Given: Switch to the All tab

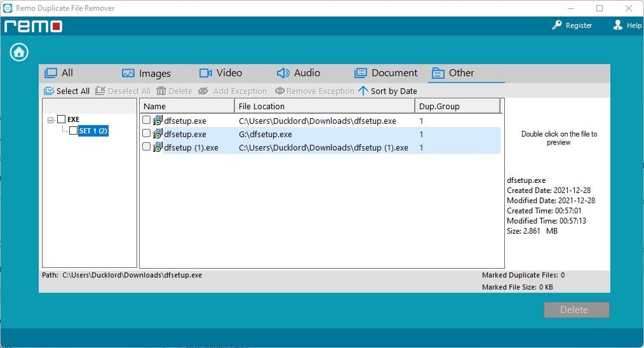Looking at the screenshot, I should click(67, 73).
